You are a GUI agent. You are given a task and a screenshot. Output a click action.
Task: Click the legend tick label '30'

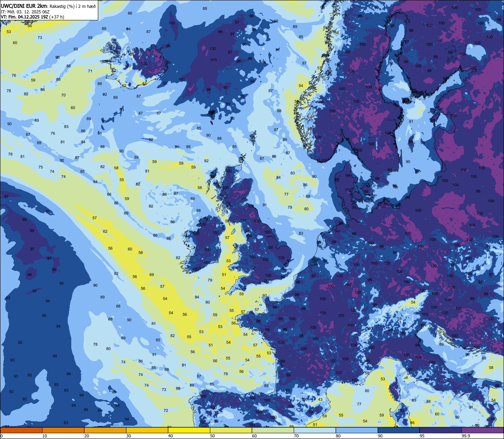click(128, 436)
